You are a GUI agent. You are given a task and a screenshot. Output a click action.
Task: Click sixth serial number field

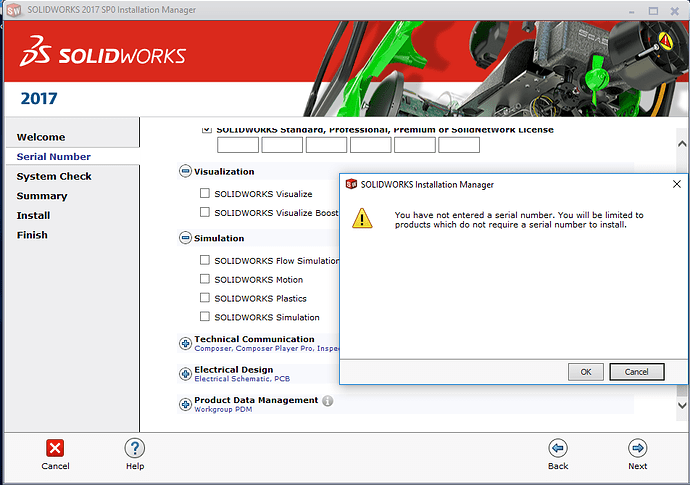point(459,145)
